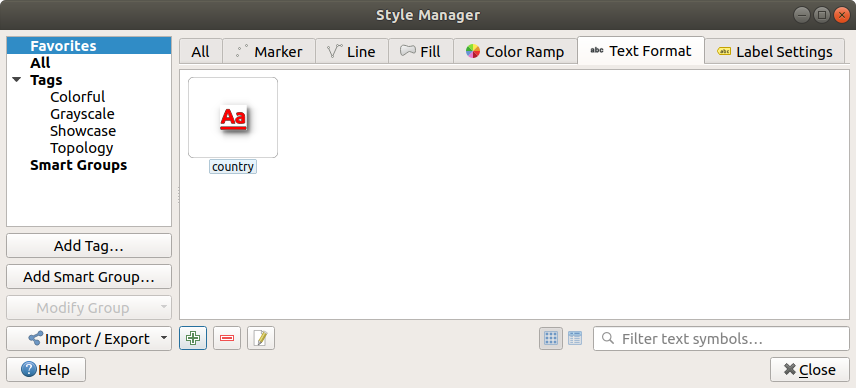Select the Grayscale tag
This screenshot has width=856, height=388.
[x=82, y=114]
